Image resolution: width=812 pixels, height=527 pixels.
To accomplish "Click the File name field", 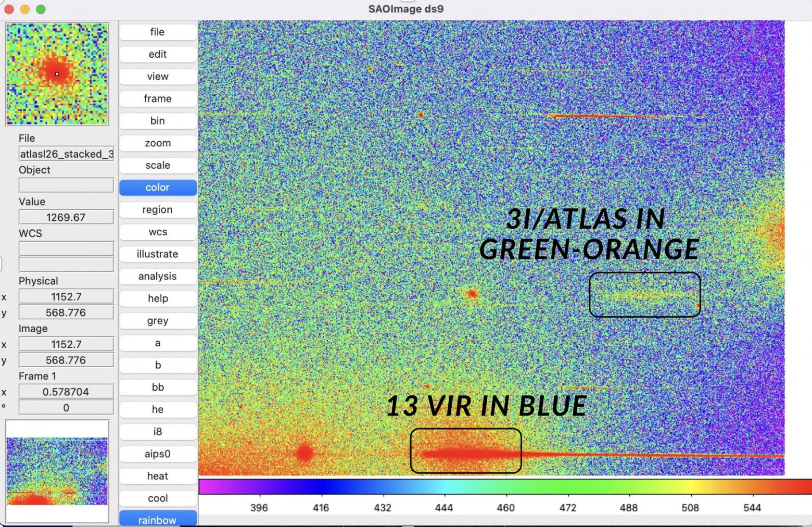I will (66, 154).
